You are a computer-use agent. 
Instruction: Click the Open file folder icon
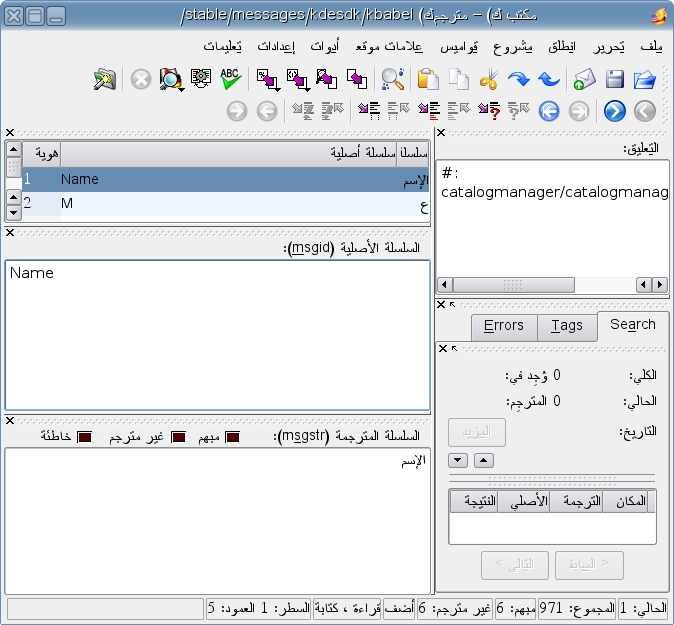click(645, 80)
